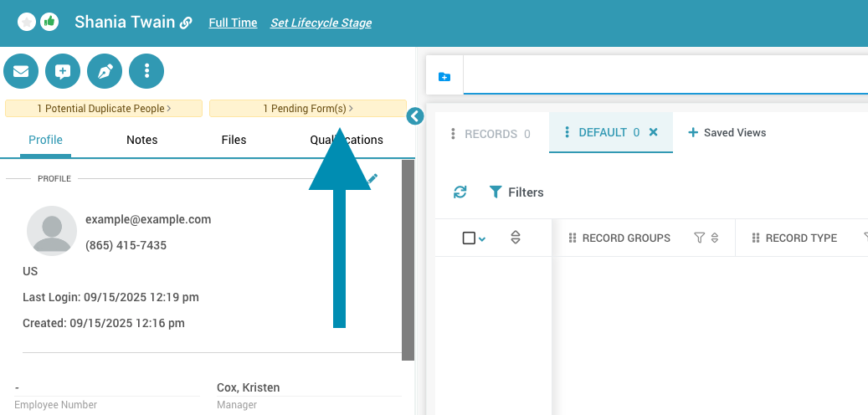Open the add comment speech-bubble icon

63,71
